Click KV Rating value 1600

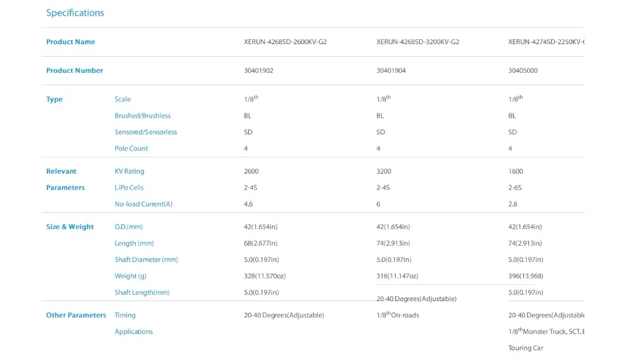[x=516, y=171]
